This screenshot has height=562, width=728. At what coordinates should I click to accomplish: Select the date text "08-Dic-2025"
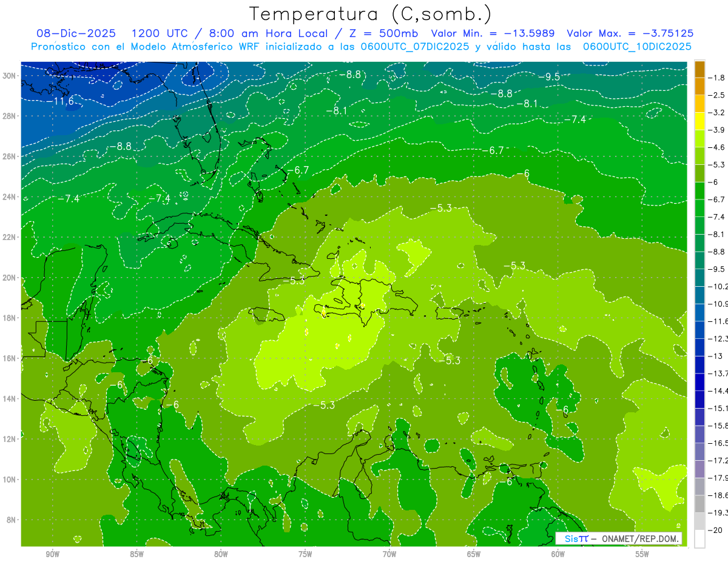pyautogui.click(x=76, y=33)
